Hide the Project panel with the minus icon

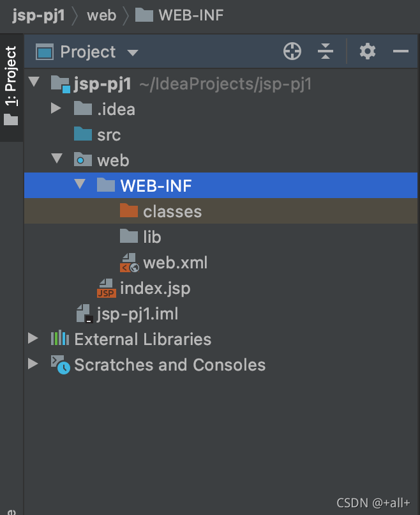401,51
